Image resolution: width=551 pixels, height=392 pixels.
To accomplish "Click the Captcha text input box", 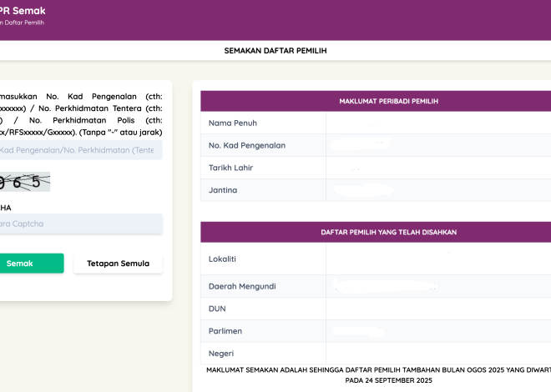I will click(80, 224).
